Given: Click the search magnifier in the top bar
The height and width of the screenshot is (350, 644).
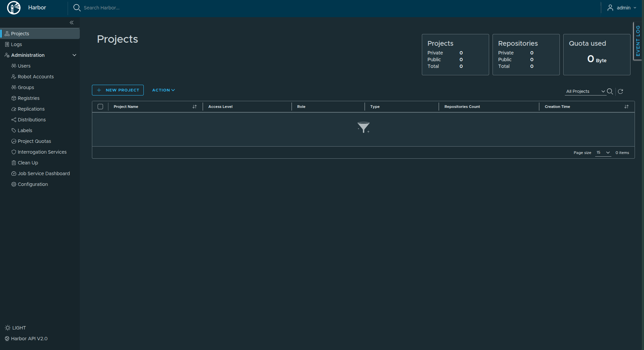Looking at the screenshot, I should click(77, 8).
